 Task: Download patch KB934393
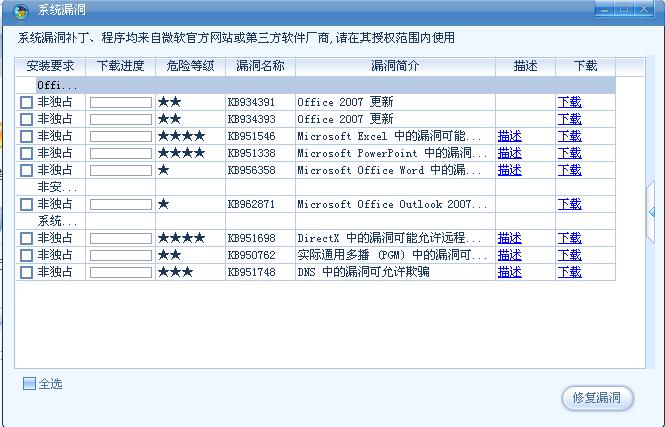click(x=569, y=119)
